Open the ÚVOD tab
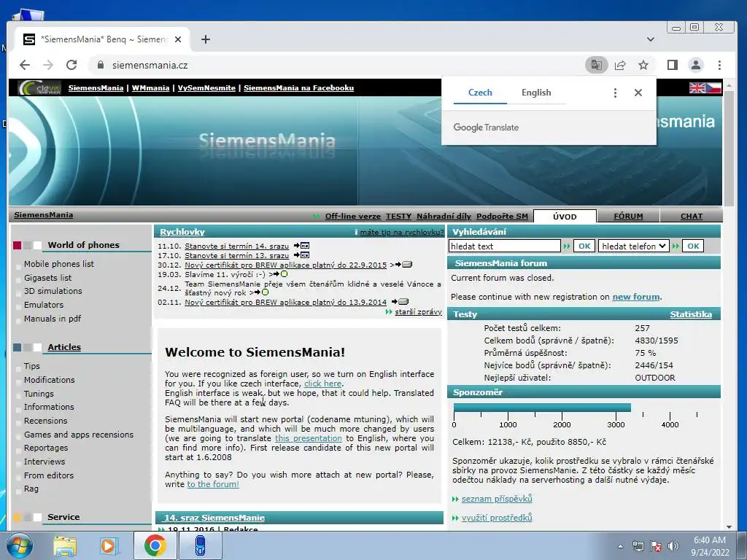Image resolution: width=747 pixels, height=560 pixels. click(x=565, y=216)
